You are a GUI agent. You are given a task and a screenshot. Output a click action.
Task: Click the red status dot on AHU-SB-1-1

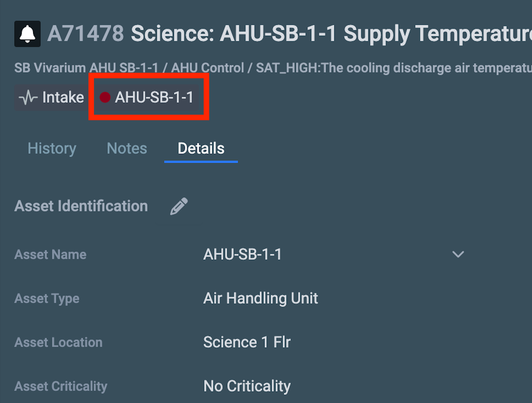[x=105, y=97]
